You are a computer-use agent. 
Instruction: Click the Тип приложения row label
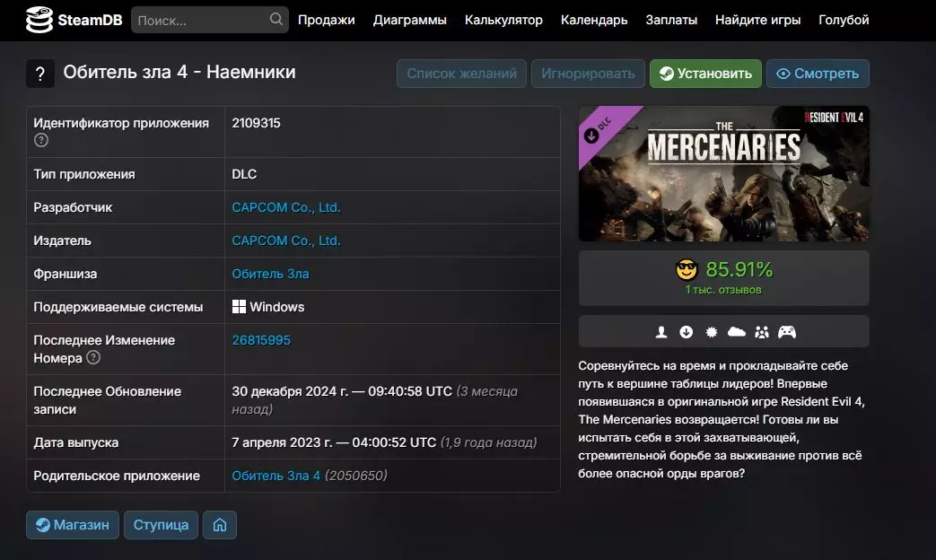84,174
